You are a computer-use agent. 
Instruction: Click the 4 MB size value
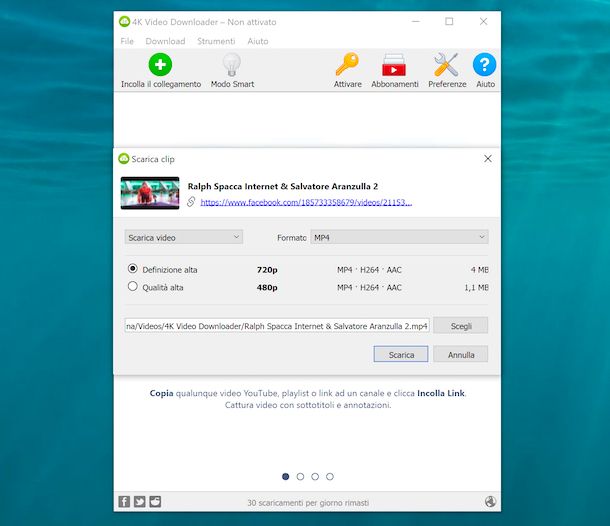[x=480, y=270]
